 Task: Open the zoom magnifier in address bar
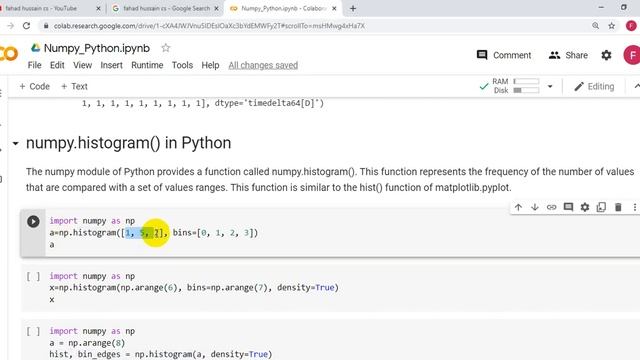point(596,26)
